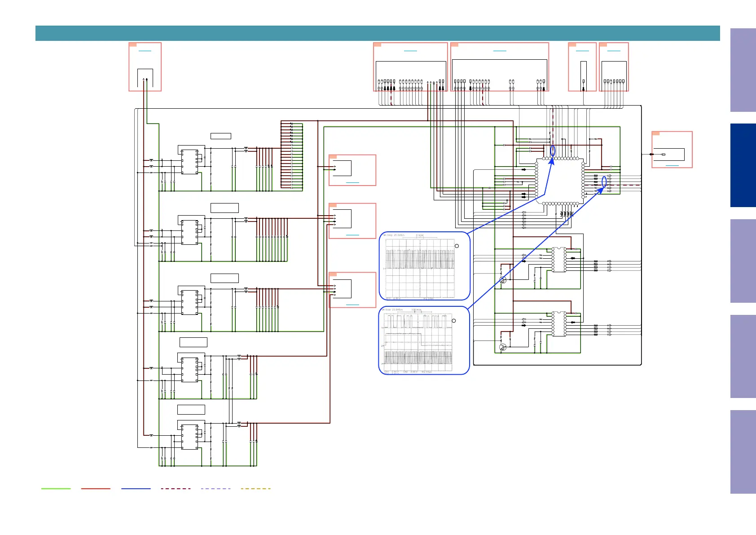The width and height of the screenshot is (756, 535).
Task: Click label box above bottom amplifier stage
Action: (x=191, y=410)
